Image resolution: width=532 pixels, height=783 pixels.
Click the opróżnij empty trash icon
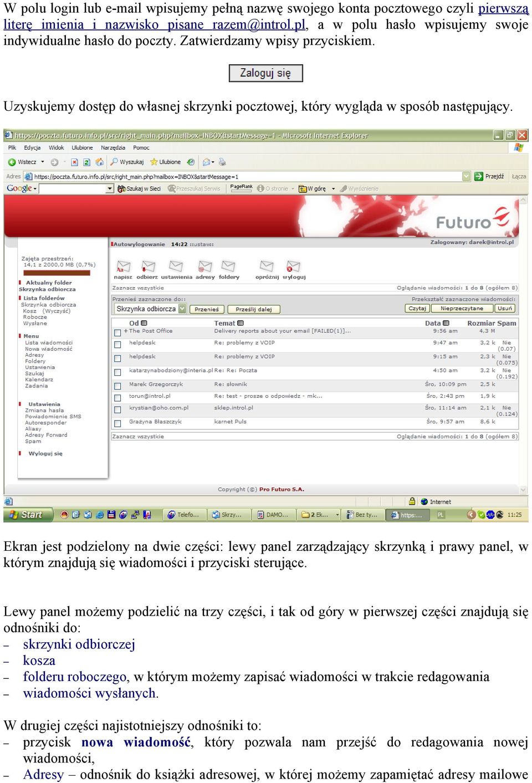267,267
